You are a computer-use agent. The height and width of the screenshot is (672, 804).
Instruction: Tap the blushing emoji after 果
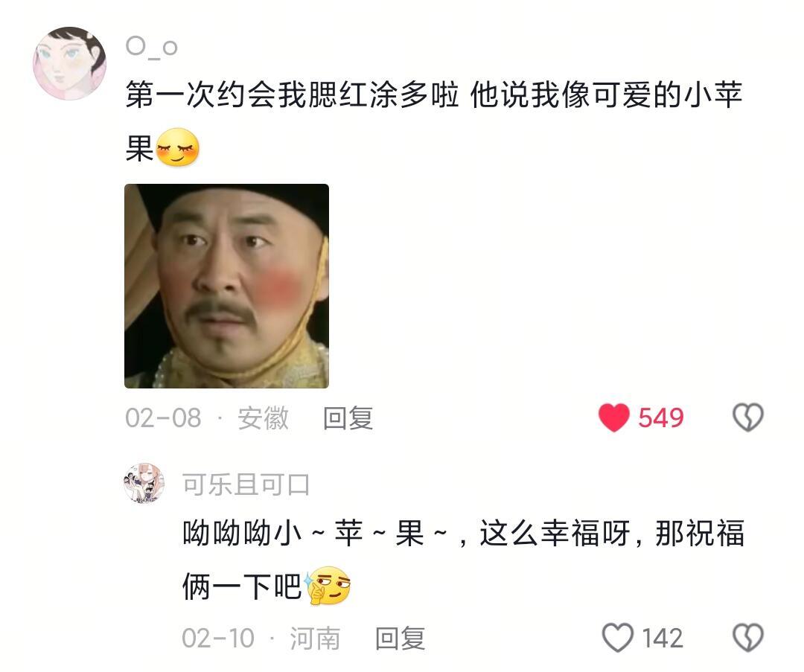pyautogui.click(x=177, y=147)
